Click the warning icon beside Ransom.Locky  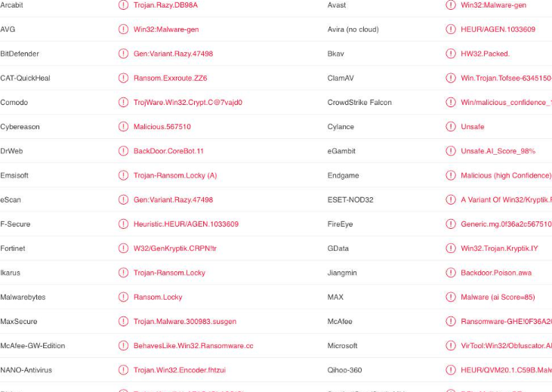coord(124,297)
